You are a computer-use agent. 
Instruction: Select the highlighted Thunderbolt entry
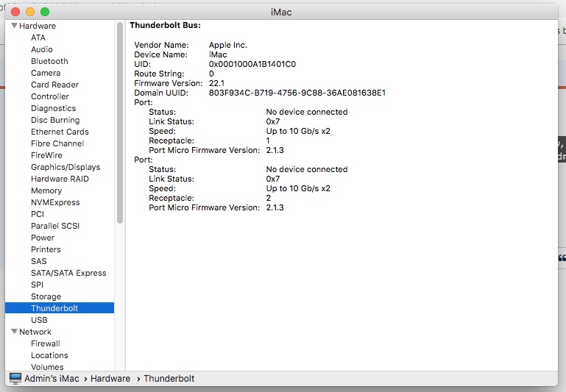tap(60, 308)
